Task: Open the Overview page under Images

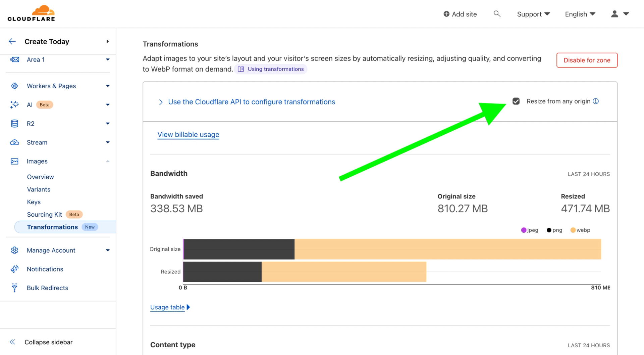Action: (40, 177)
